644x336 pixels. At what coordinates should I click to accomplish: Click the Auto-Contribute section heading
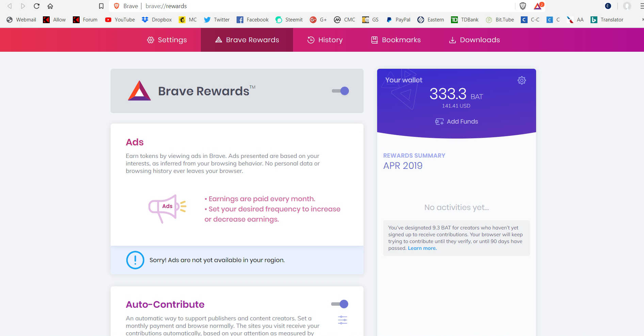(x=165, y=304)
